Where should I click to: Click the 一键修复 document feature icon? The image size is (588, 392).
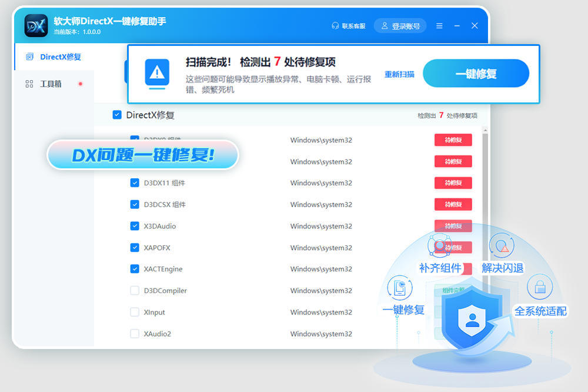click(x=400, y=288)
